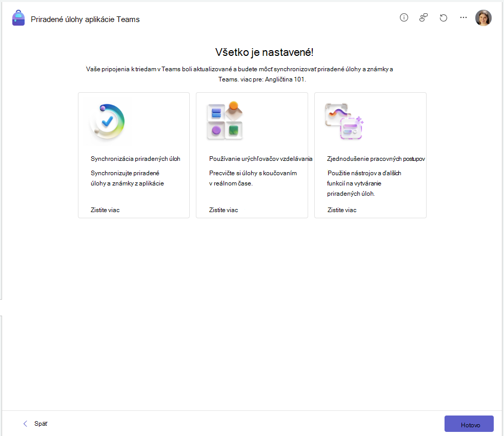Screen dimensions: 504x436
Task: Go back with the Späť button
Action: coord(35,424)
